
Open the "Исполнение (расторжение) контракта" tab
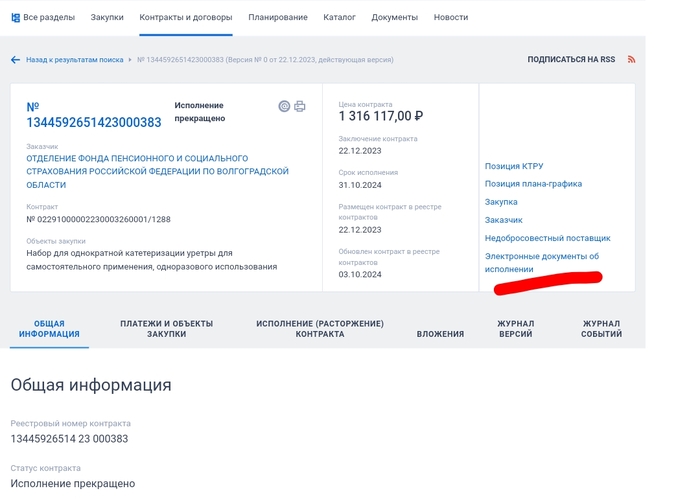pyautogui.click(x=319, y=329)
